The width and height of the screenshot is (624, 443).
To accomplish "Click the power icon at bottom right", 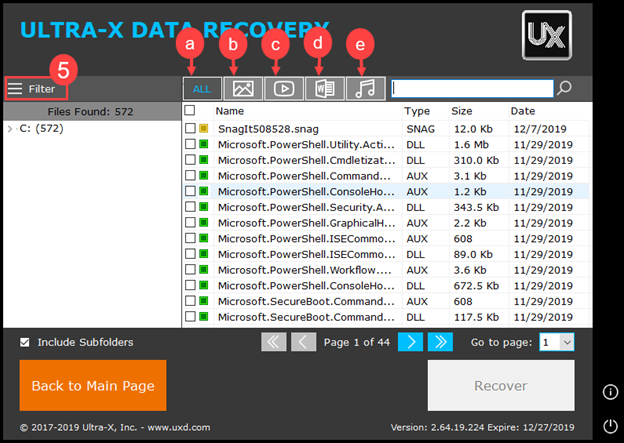I will (610, 425).
